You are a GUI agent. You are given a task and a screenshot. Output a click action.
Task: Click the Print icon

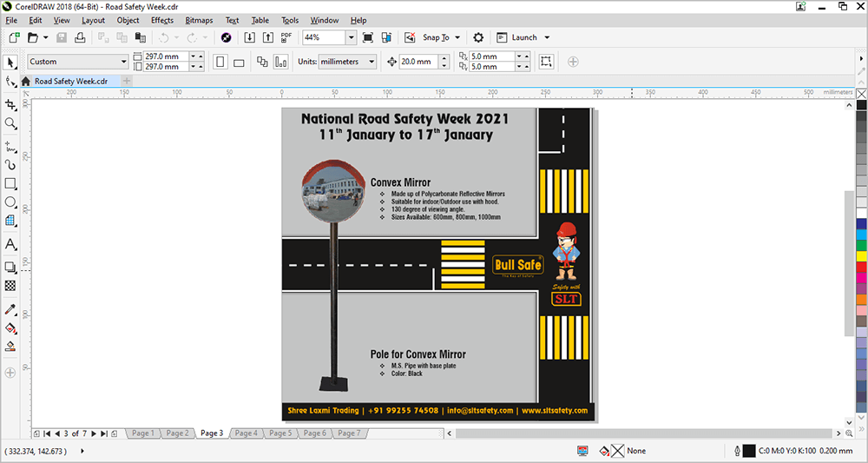click(80, 37)
